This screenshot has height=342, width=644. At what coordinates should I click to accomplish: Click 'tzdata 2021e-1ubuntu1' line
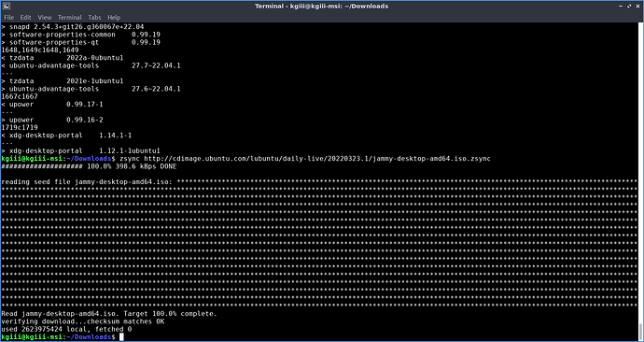[x=63, y=81]
